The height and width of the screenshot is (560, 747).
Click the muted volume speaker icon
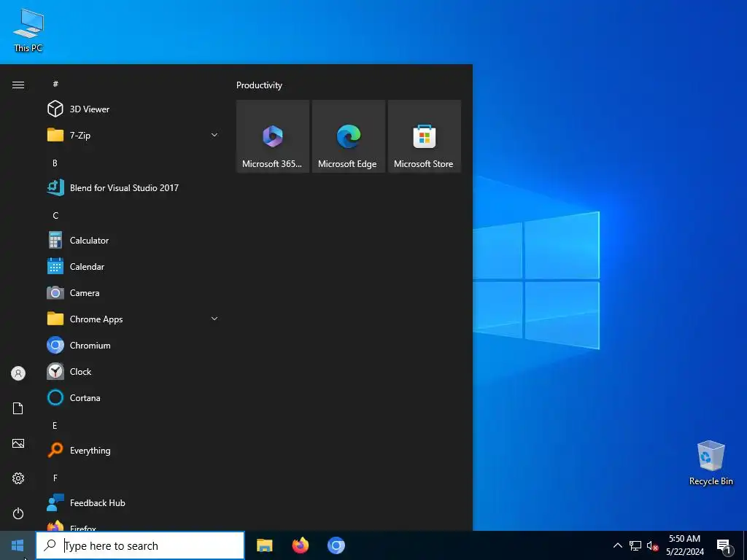(x=652, y=545)
